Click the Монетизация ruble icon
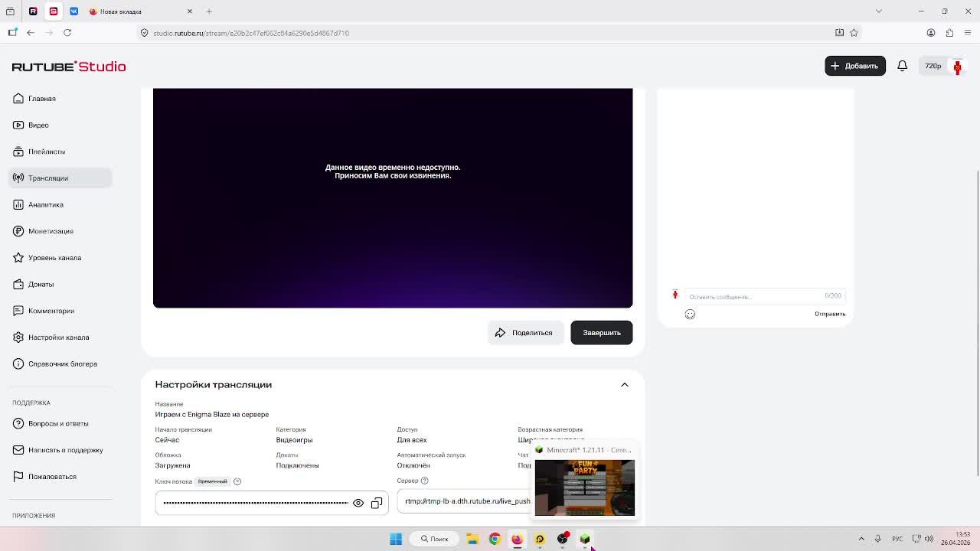This screenshot has width=980, height=551. (18, 231)
